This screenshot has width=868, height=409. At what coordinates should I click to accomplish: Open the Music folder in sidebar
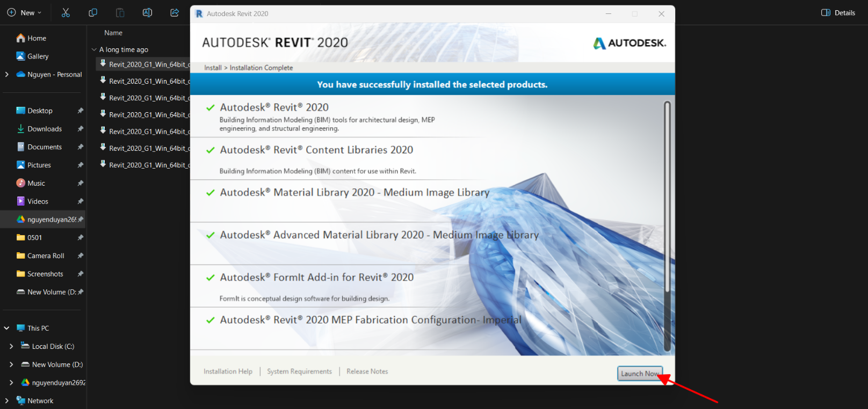tap(36, 183)
